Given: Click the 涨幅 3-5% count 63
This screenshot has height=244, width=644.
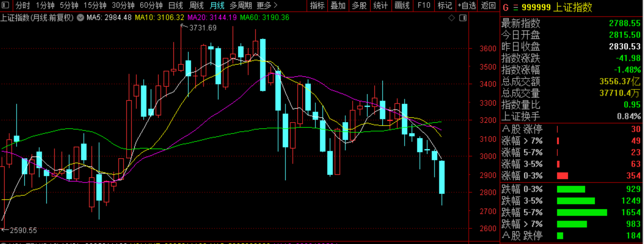Looking at the screenshot, I should tap(636, 164).
